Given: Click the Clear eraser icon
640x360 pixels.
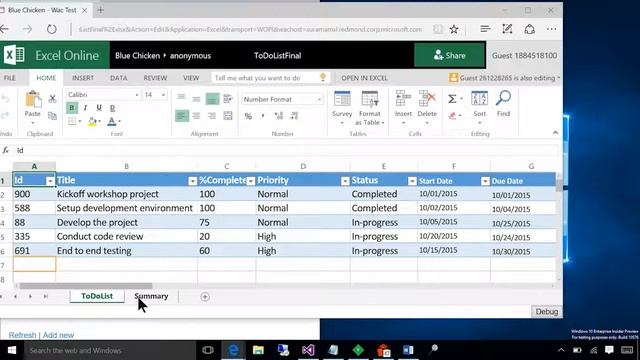Looking at the screenshot, I should click(x=452, y=116).
